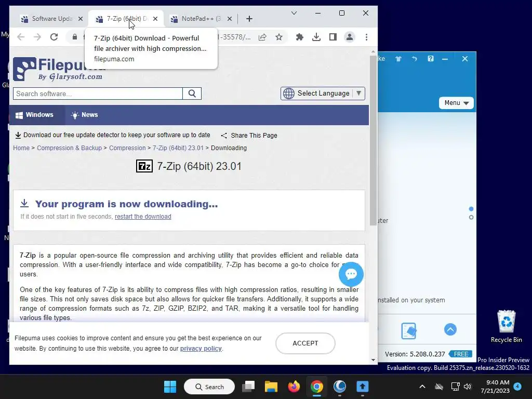Click the Compression breadcrumb link
The height and width of the screenshot is (399, 532).
[127, 148]
